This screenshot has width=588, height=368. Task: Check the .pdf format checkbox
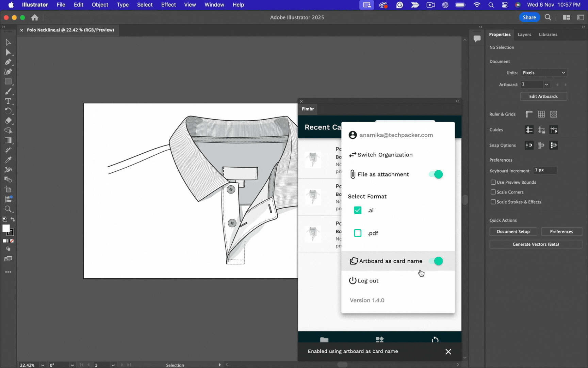coord(358,233)
